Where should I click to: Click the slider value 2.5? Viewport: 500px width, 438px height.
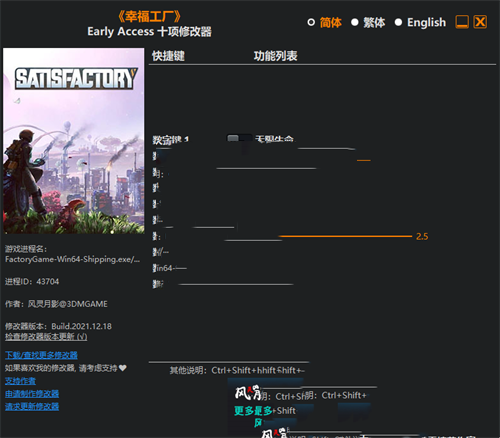pos(422,237)
